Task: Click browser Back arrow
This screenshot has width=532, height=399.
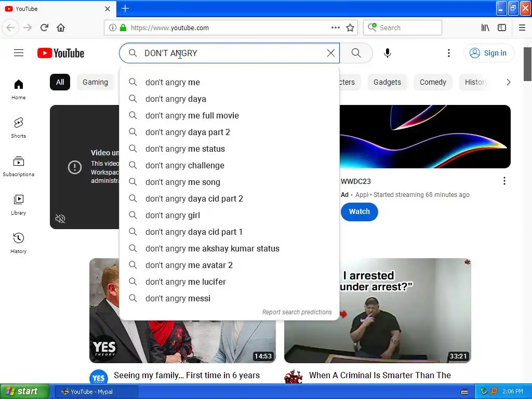Action: (x=10, y=28)
